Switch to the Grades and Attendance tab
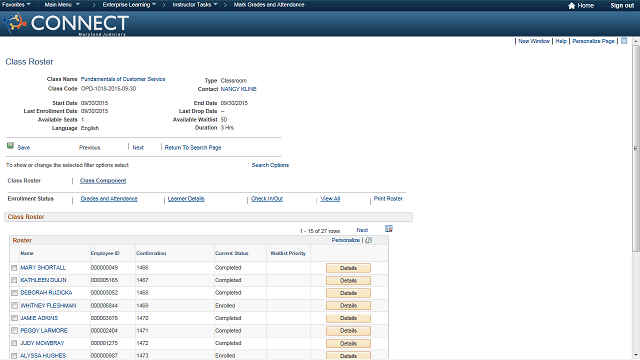640x360 pixels. pyautogui.click(x=109, y=199)
